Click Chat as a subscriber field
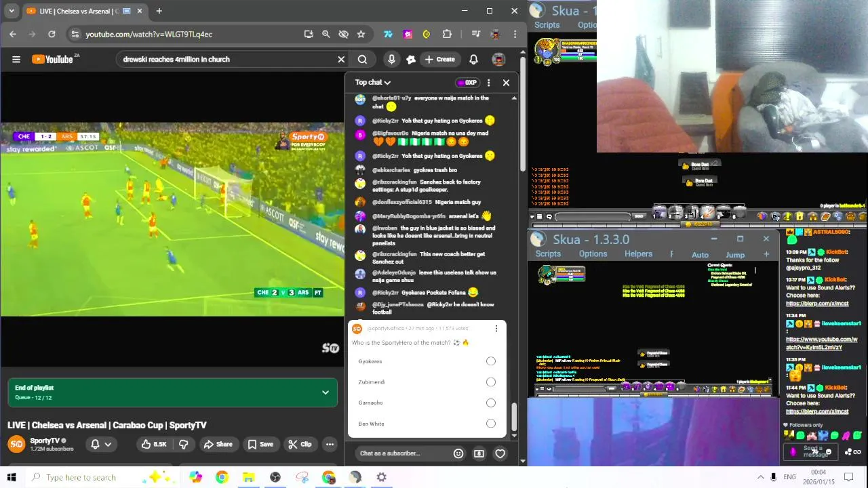 point(400,453)
